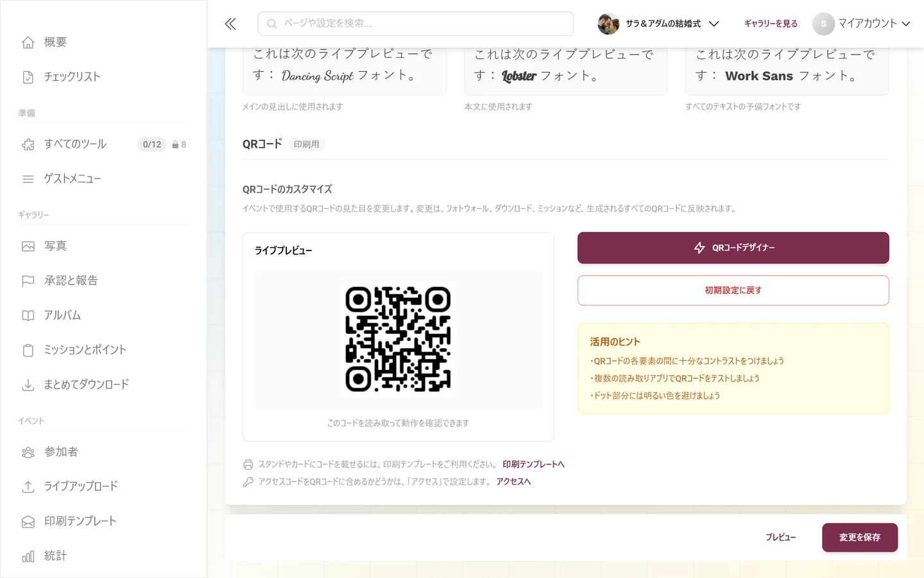The width and height of the screenshot is (924, 578).
Task: Click the bar chart icon for 統計
Action: pos(28,556)
